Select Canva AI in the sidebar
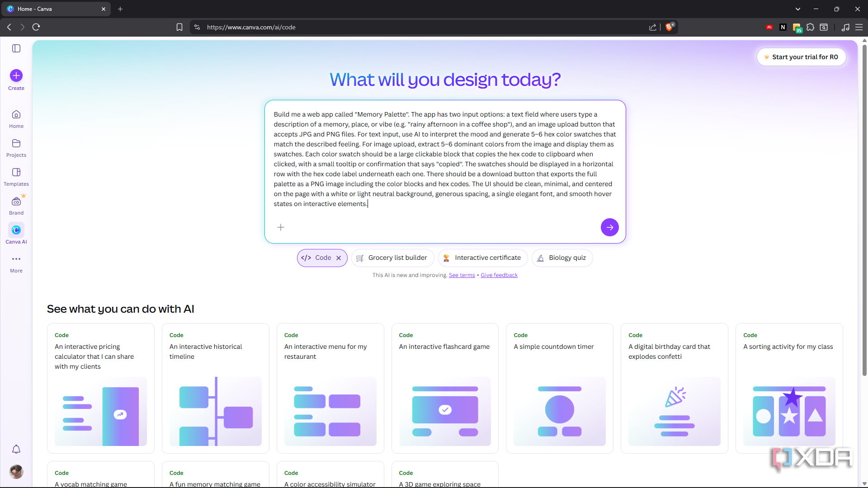The image size is (868, 488). (16, 234)
